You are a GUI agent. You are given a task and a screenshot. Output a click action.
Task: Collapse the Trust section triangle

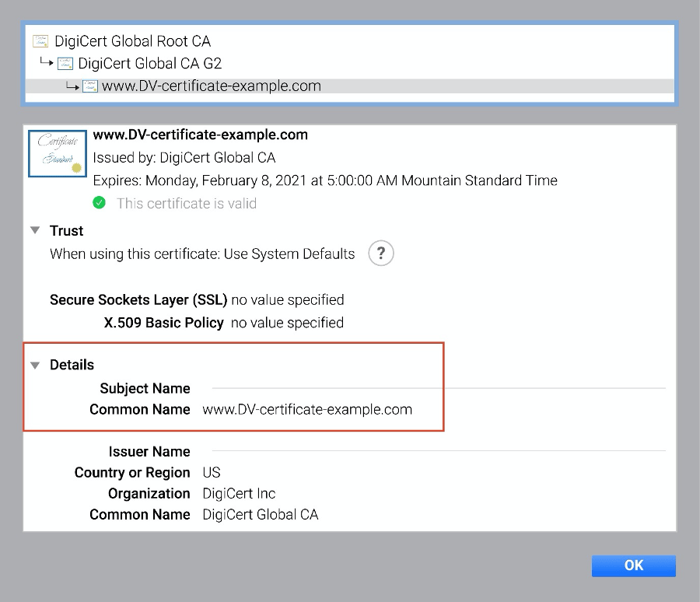(x=35, y=231)
